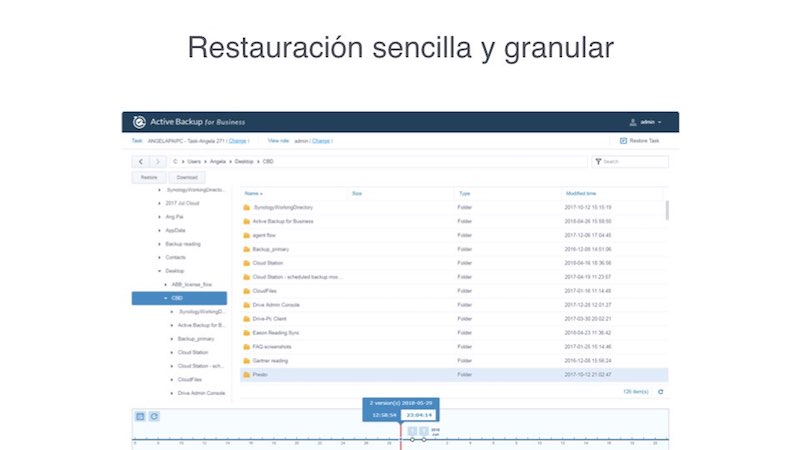Click the Active Backup for Business logo
Screen dimensions: 800x450
click(140, 122)
